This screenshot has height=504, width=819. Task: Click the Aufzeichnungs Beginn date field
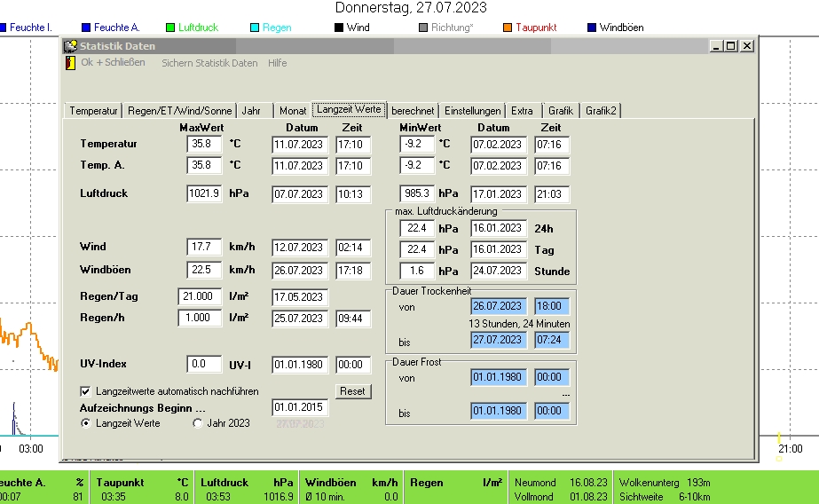coord(301,407)
